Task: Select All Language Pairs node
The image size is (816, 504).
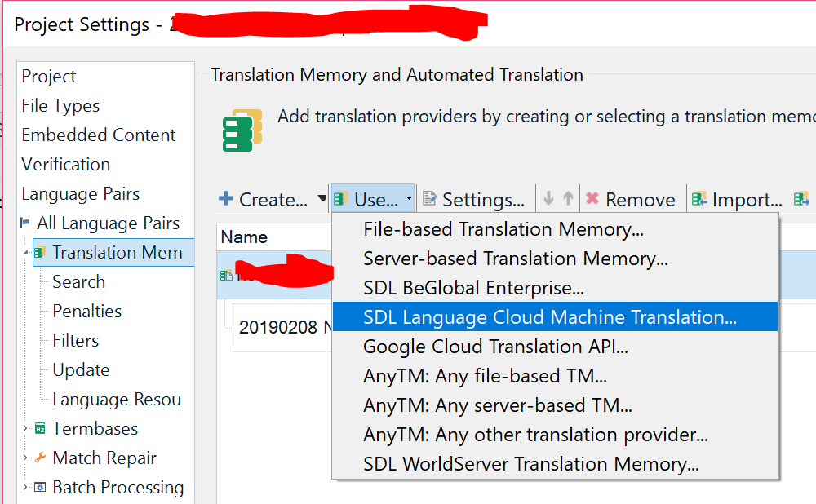Action: tap(109, 223)
